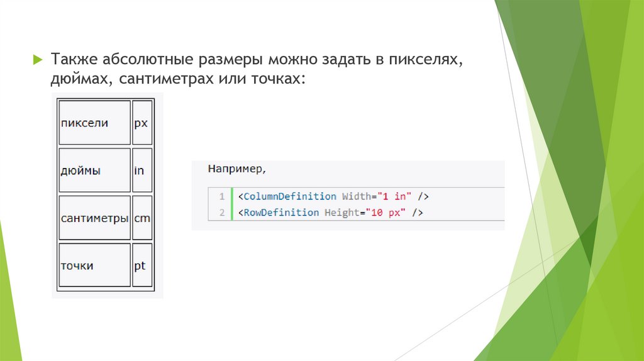Click the table cell "pt"
Image resolution: width=644 pixels, height=361 pixels.
coord(142,265)
